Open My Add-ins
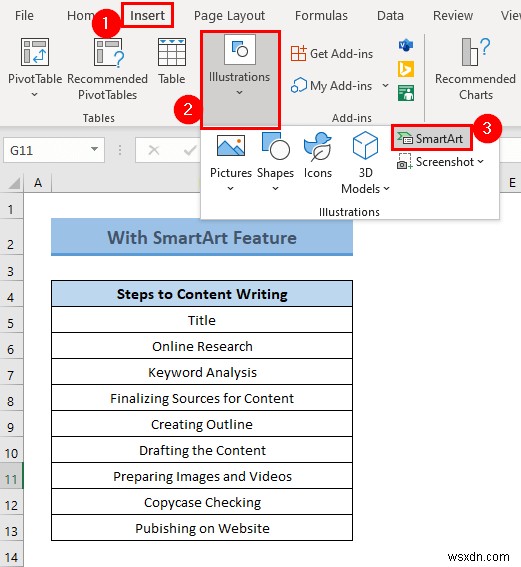521x567 pixels. [x=332, y=86]
